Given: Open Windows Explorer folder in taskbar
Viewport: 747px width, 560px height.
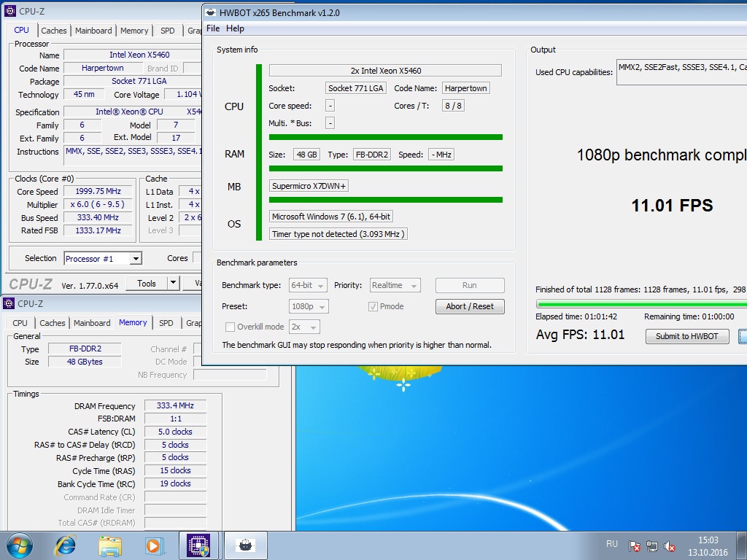Looking at the screenshot, I should (109, 545).
